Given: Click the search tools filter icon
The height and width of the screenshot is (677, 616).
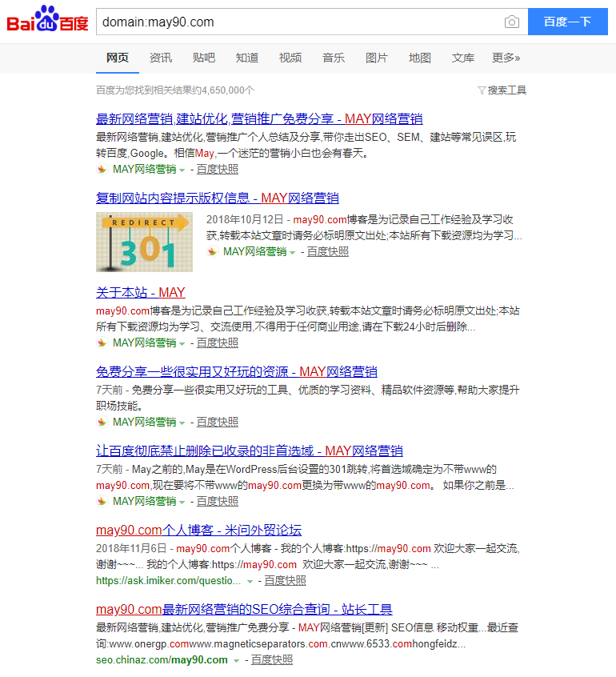Looking at the screenshot, I should tap(481, 90).
